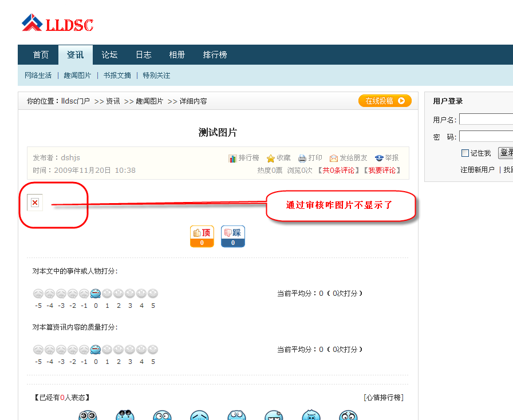Image resolution: width=513 pixels, height=420 pixels.
Task: Click the broken image placeholder icon
Action: click(34, 202)
